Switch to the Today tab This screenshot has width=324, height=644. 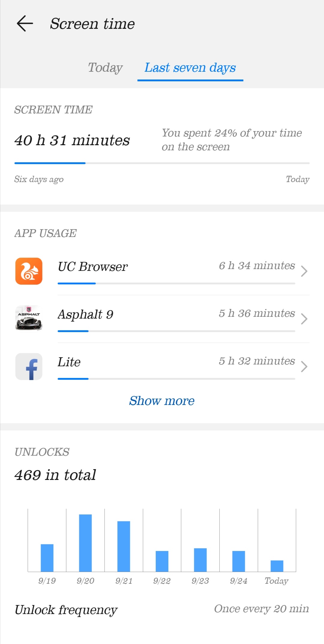click(x=105, y=68)
